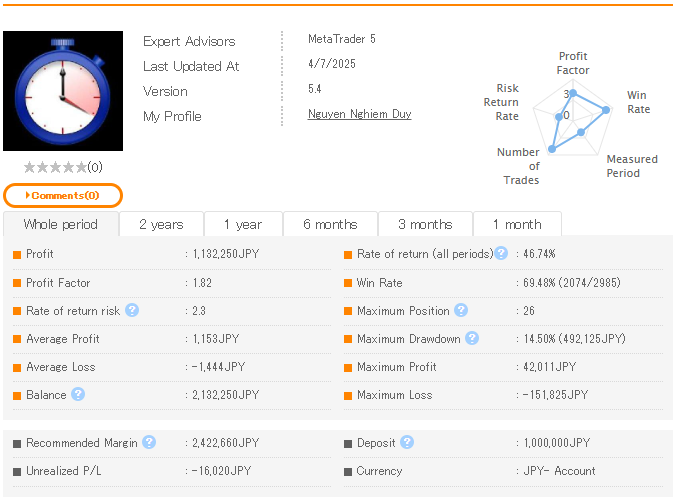Screen dimensions: 677x504
Task: Open Nguyen Nghiem Duy profile link
Action: click(x=360, y=114)
